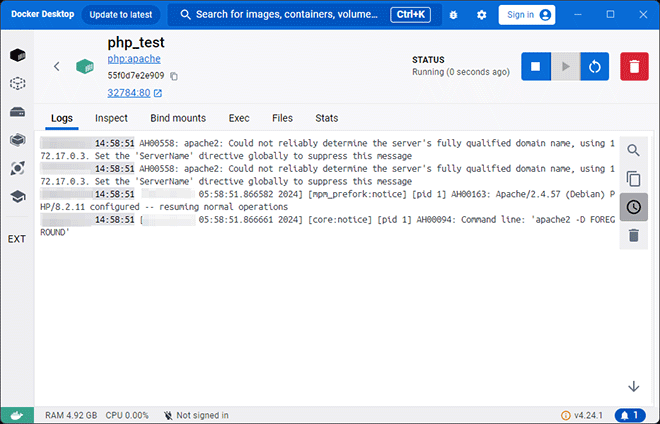
Task: Open the Learning center graduation-cap icon
Action: point(17,197)
